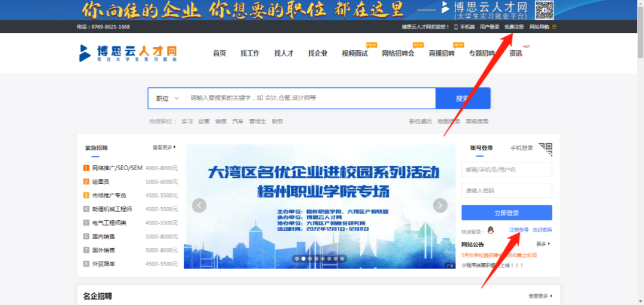Open the 首页 navigation item
The height and width of the screenshot is (305, 644).
tap(219, 53)
